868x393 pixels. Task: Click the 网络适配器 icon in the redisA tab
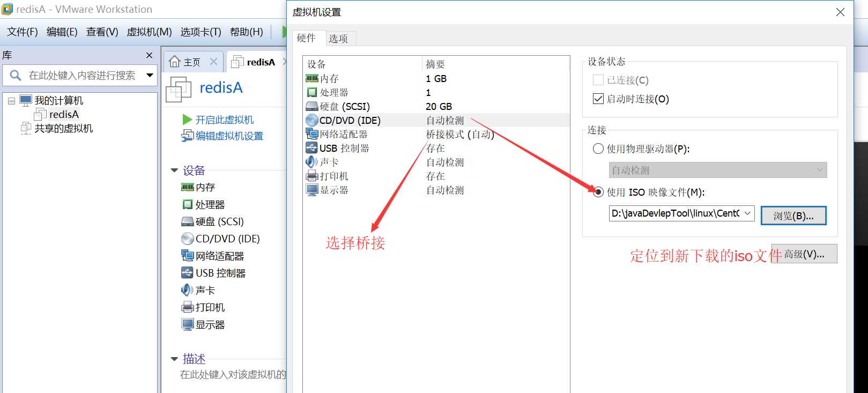point(187,256)
